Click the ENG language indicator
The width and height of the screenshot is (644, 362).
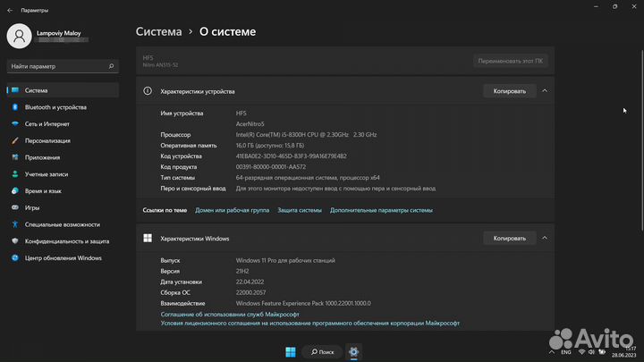point(566,352)
